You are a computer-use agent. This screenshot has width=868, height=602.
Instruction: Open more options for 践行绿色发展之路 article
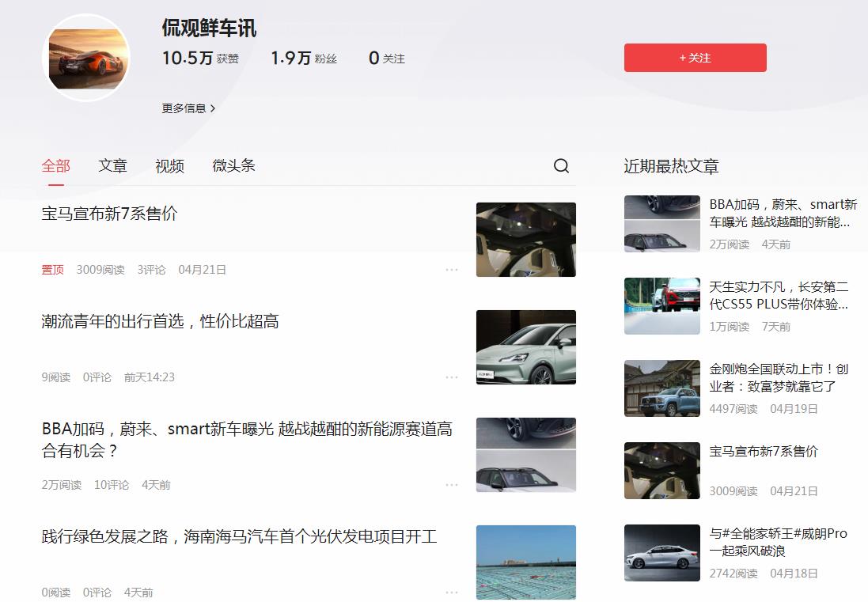pos(452,593)
